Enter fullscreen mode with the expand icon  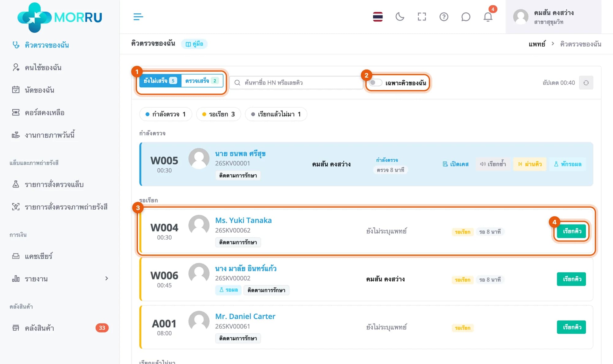coord(422,17)
